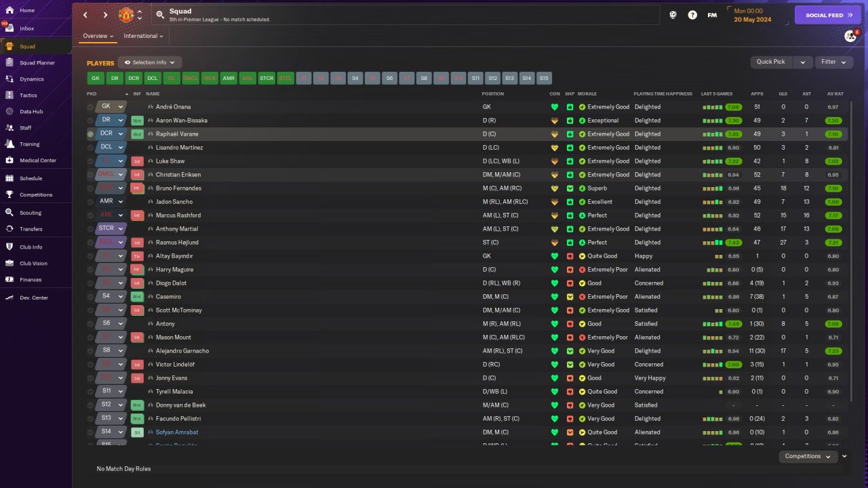The height and width of the screenshot is (488, 868).
Task: Toggle the picked circle for Harry Maguire
Action: coord(91,270)
